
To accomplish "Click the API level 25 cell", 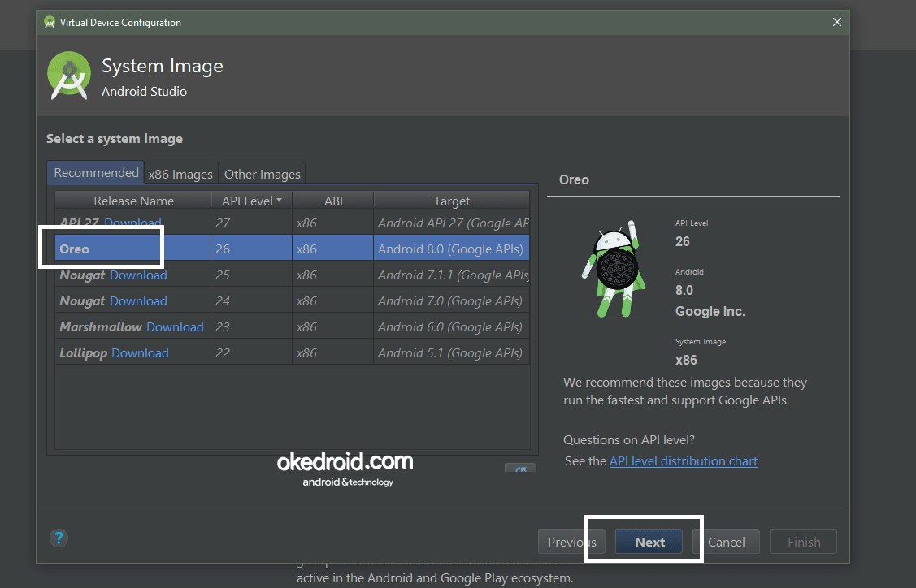I will pos(251,275).
